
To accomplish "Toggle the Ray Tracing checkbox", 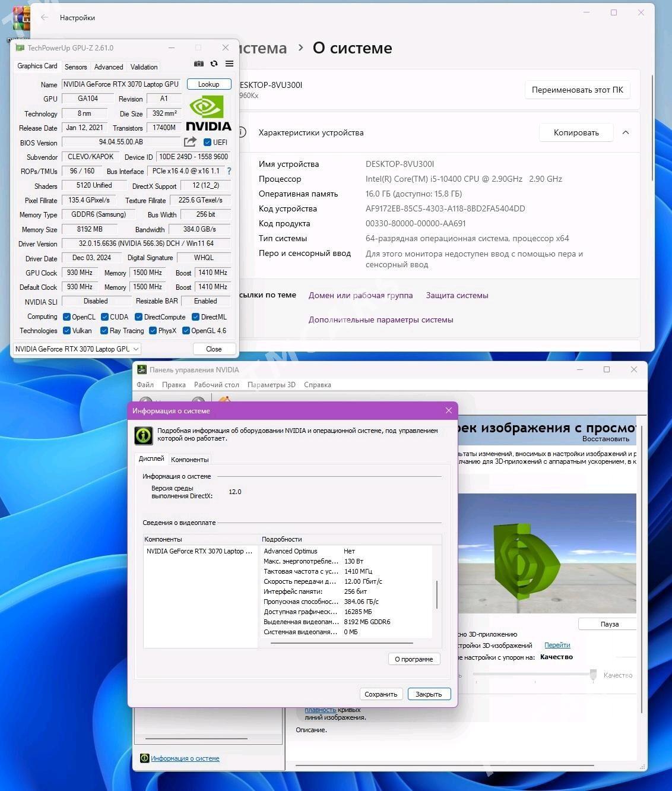I will 104,331.
